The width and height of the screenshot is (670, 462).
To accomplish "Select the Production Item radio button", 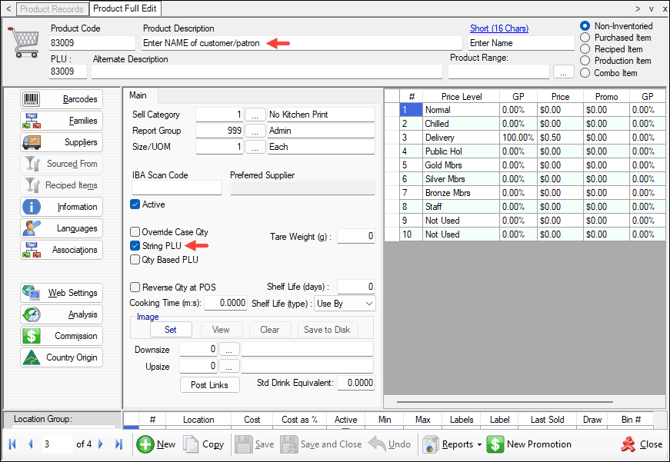I will point(585,61).
